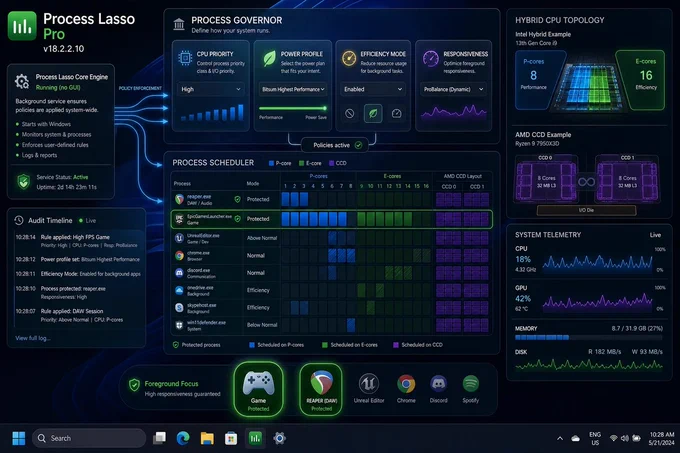Viewport: 680px width, 453px height.
Task: Toggle P-core 8 for win11defender.exe
Action: pos(351,325)
